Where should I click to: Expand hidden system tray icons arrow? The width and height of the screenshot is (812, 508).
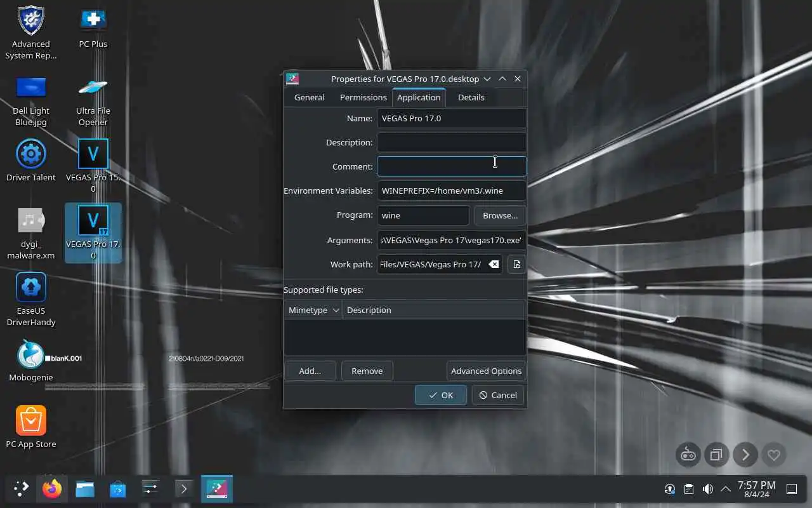click(x=726, y=489)
